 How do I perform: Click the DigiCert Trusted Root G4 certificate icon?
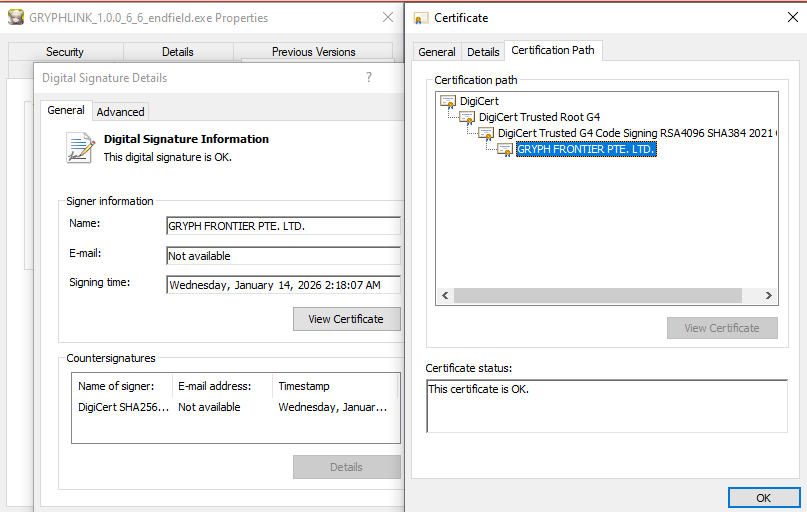coord(467,117)
